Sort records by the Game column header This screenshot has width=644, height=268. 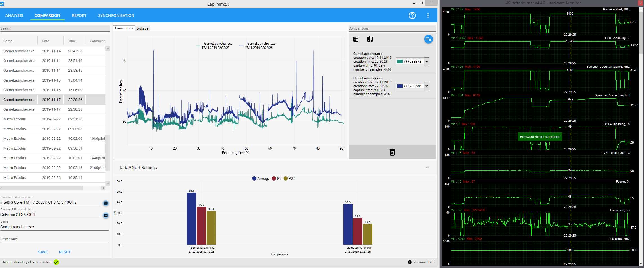pos(8,41)
